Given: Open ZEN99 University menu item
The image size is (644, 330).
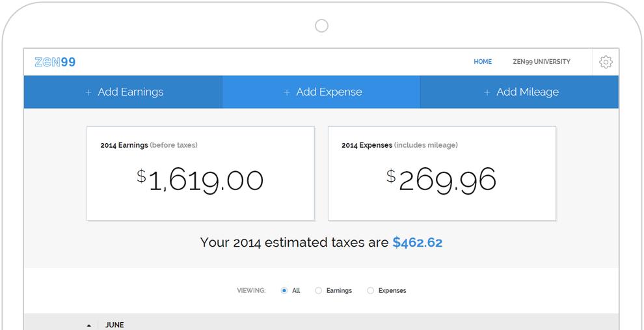Looking at the screenshot, I should click(541, 62).
